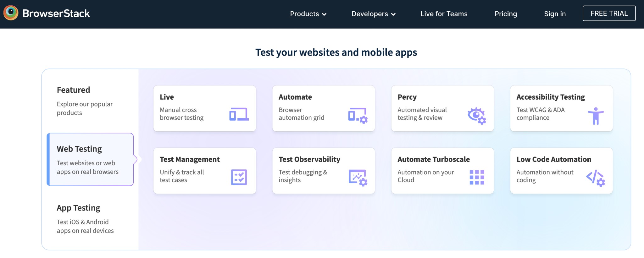Select the App Testing category tab
Viewport: 644px width, 258px height.
[x=90, y=219]
